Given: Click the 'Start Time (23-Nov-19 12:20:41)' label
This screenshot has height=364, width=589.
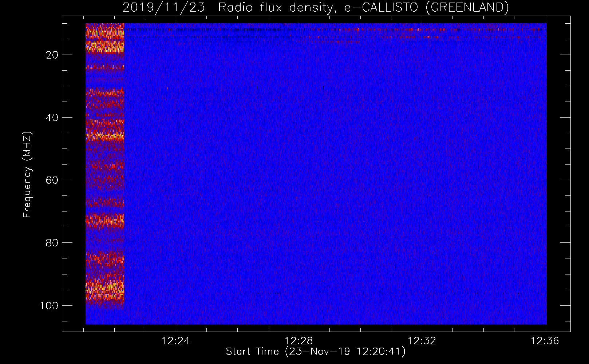Looking at the screenshot, I should coord(316,352).
